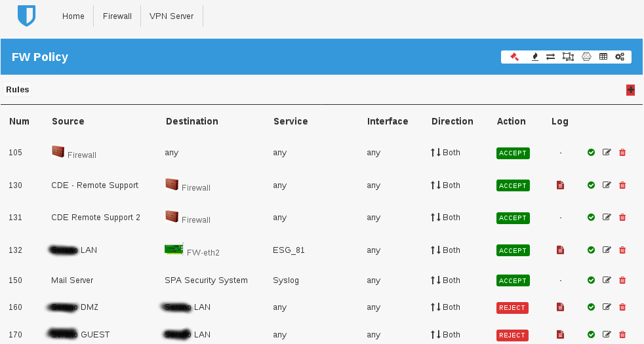This screenshot has width=644, height=344.
Task: Open the flame firewall icon in toolbar
Action: point(535,57)
